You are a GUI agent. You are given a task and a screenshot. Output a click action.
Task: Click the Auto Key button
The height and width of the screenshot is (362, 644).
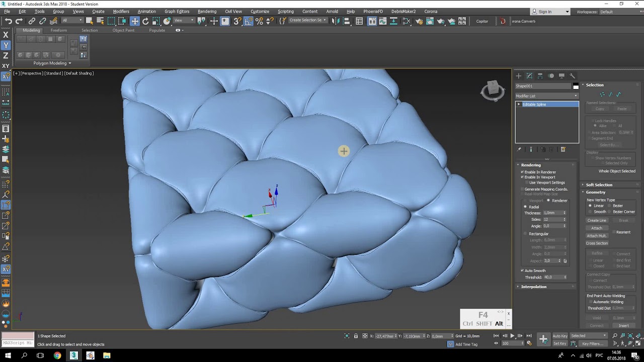click(x=560, y=336)
